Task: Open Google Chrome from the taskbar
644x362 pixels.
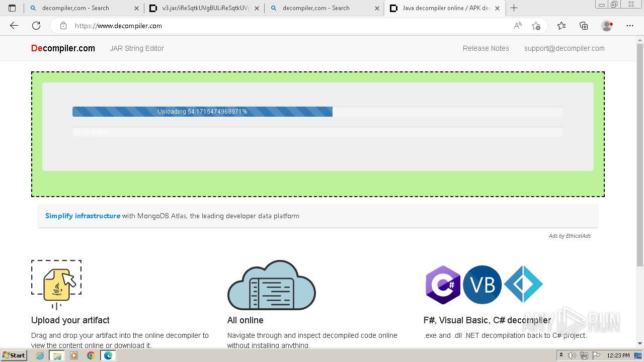Action: pos(91,355)
